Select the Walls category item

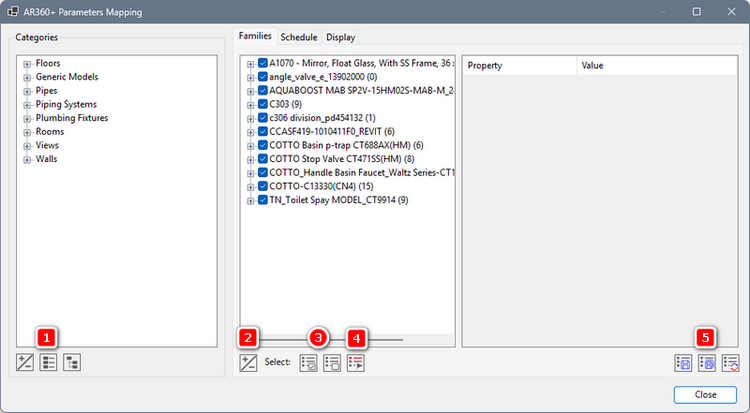48,159
